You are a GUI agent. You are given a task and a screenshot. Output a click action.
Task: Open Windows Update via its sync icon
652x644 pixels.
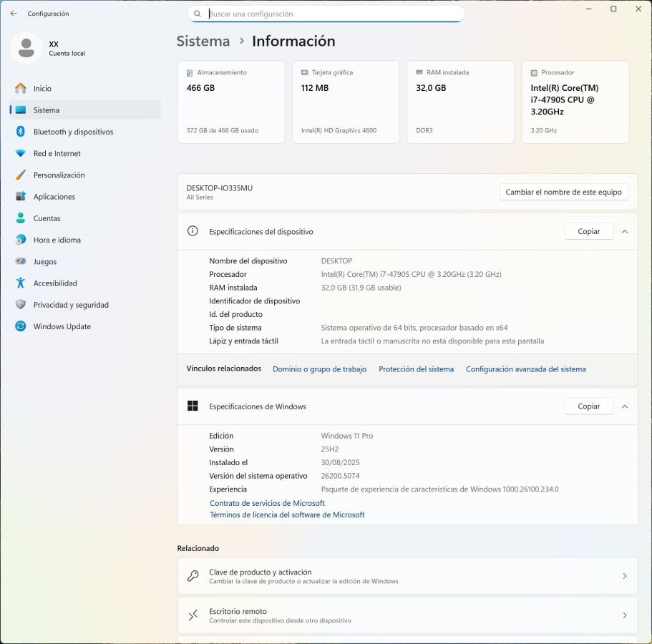click(21, 326)
